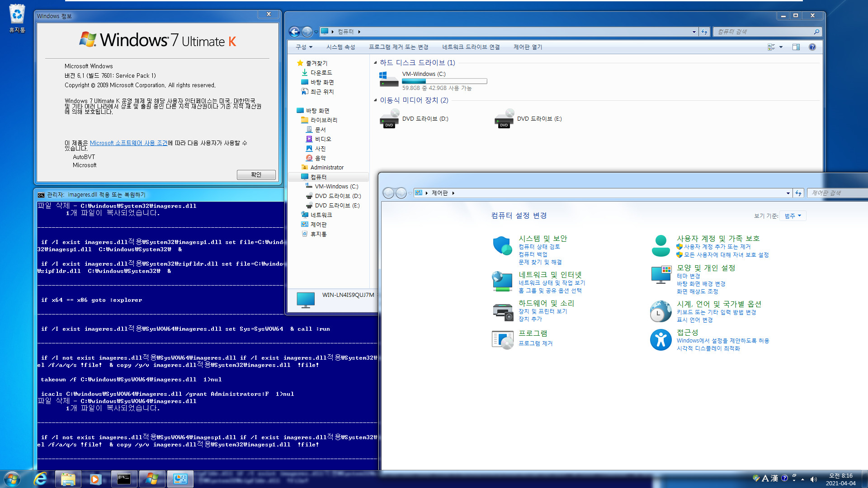
Task: Launch Internet Explorer from taskbar
Action: (41, 479)
